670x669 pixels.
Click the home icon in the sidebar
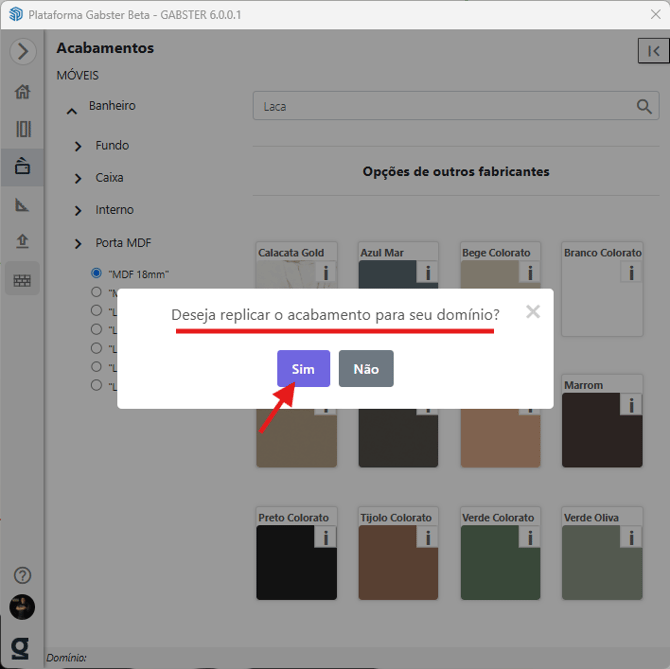[x=22, y=92]
